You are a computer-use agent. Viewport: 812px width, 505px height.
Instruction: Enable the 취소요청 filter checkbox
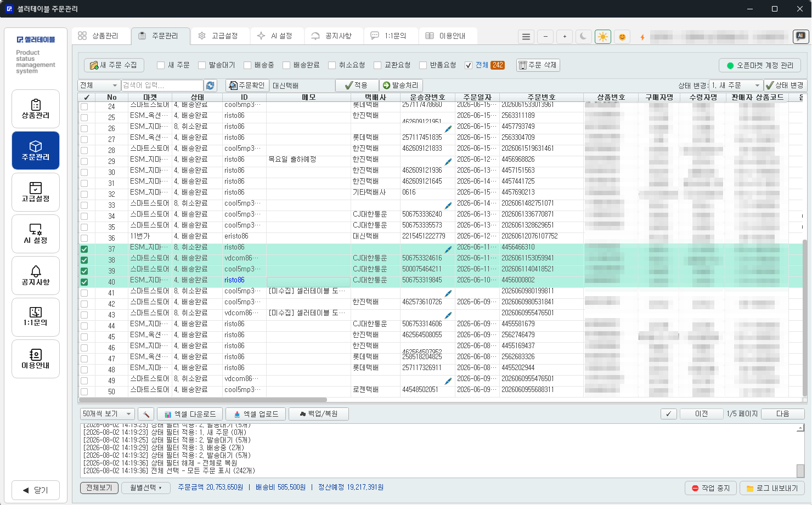point(332,65)
